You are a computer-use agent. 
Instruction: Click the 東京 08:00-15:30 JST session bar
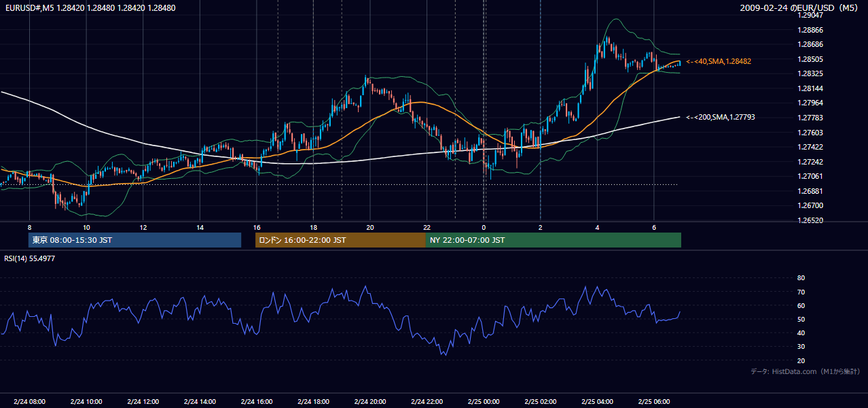point(134,240)
